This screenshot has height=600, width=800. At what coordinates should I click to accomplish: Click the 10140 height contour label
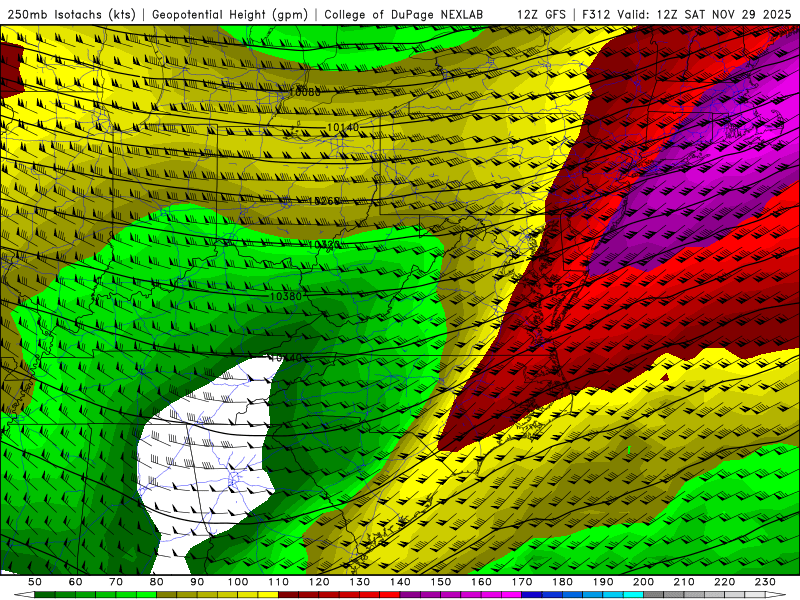[343, 127]
